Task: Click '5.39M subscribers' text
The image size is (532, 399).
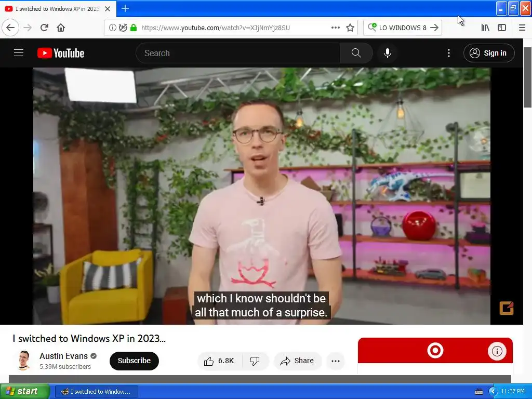Action: 65,366
